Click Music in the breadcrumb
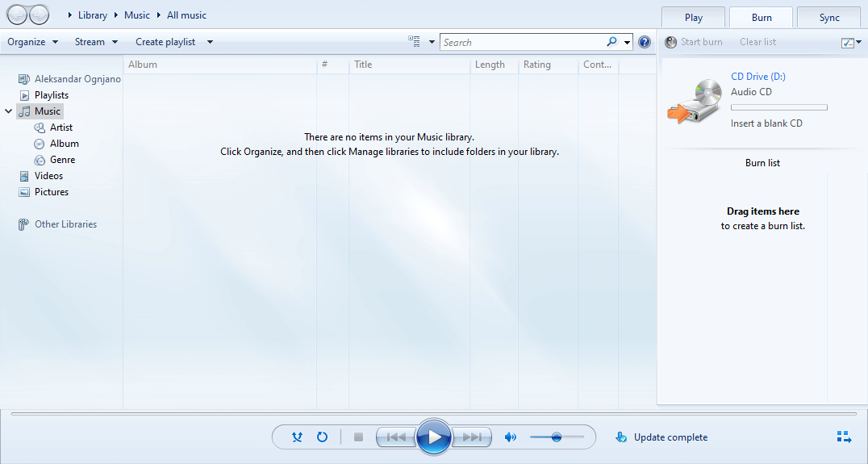This screenshot has height=464, width=868. [136, 15]
